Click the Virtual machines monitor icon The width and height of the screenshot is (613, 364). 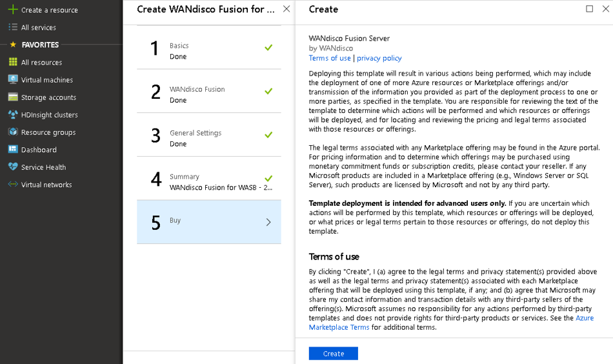(x=13, y=79)
